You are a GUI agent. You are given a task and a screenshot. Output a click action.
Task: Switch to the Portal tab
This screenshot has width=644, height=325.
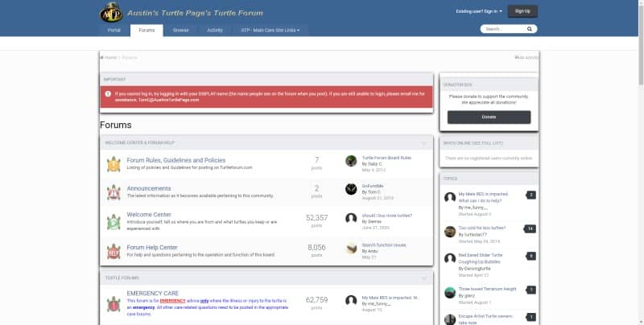pyautogui.click(x=114, y=31)
